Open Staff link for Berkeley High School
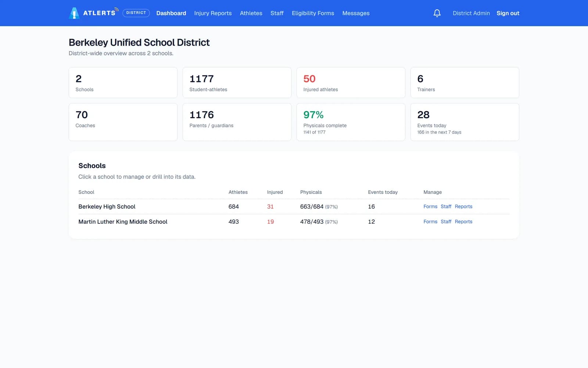Screen dimensions: 588x368 click(x=446, y=206)
